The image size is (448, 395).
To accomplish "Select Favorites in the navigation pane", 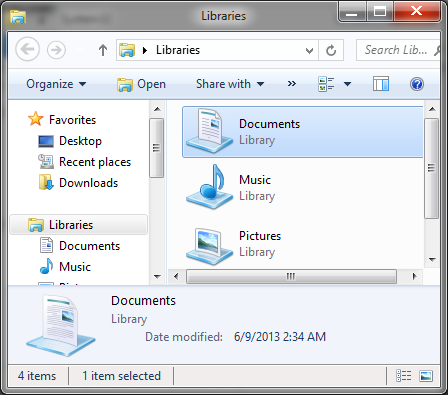I will click(x=72, y=120).
